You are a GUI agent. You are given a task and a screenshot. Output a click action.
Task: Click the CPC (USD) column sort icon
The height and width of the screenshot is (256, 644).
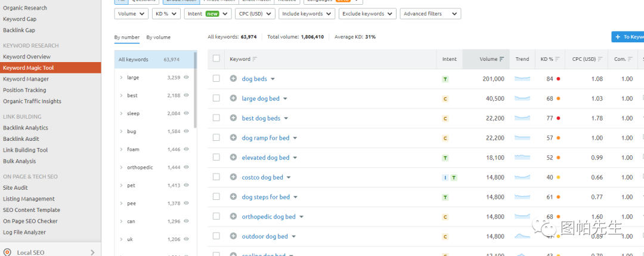pyautogui.click(x=600, y=59)
